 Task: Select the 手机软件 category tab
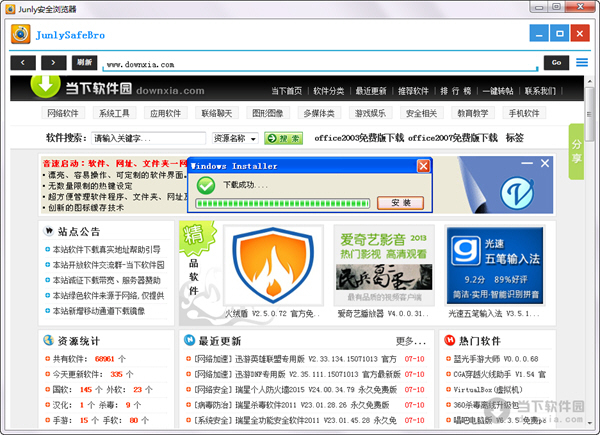tap(524, 113)
